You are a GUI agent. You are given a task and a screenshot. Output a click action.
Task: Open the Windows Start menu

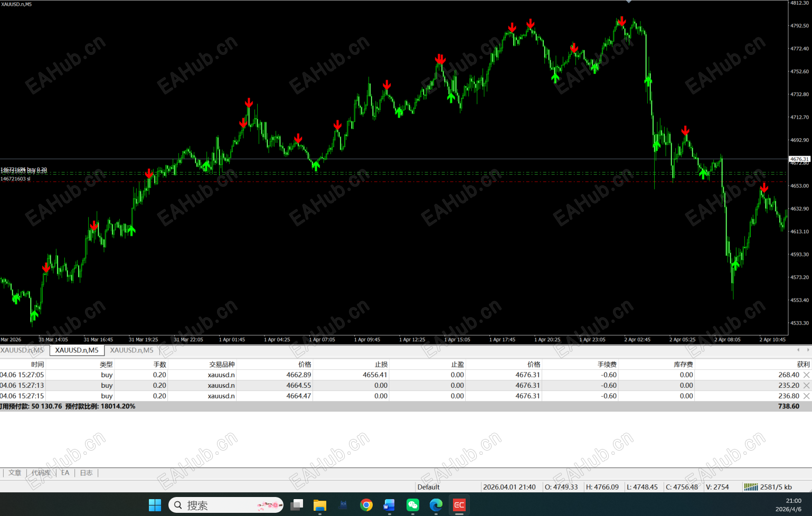coord(155,505)
